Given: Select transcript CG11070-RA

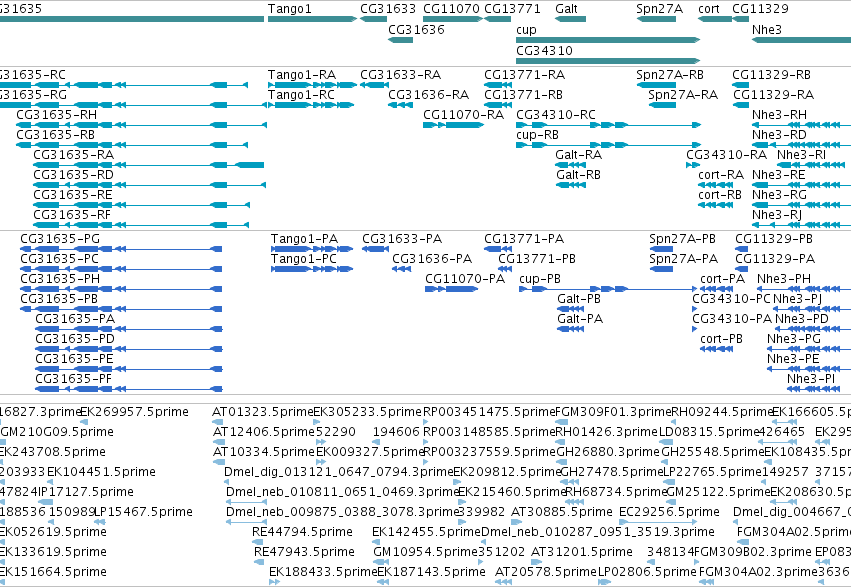Looking at the screenshot, I should [463, 115].
